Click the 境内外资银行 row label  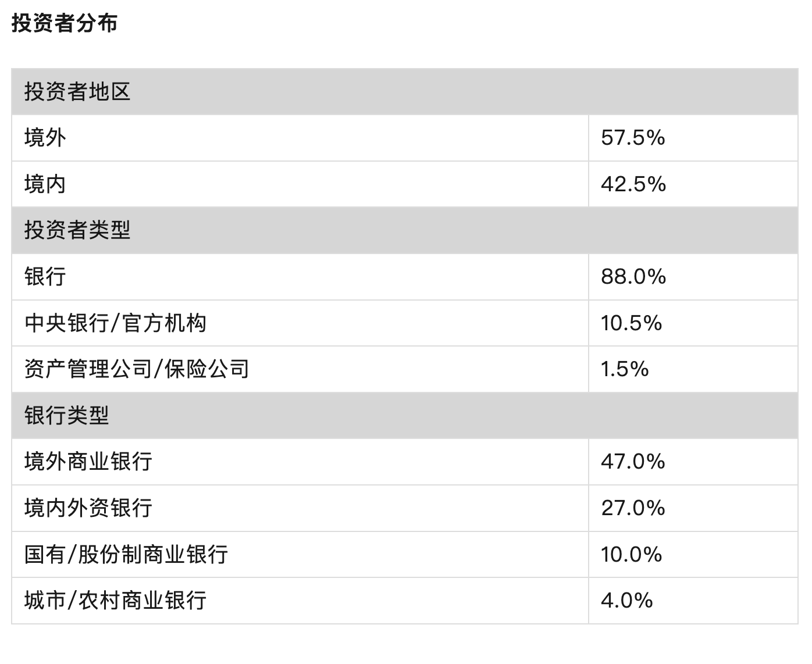pyautogui.click(x=88, y=508)
